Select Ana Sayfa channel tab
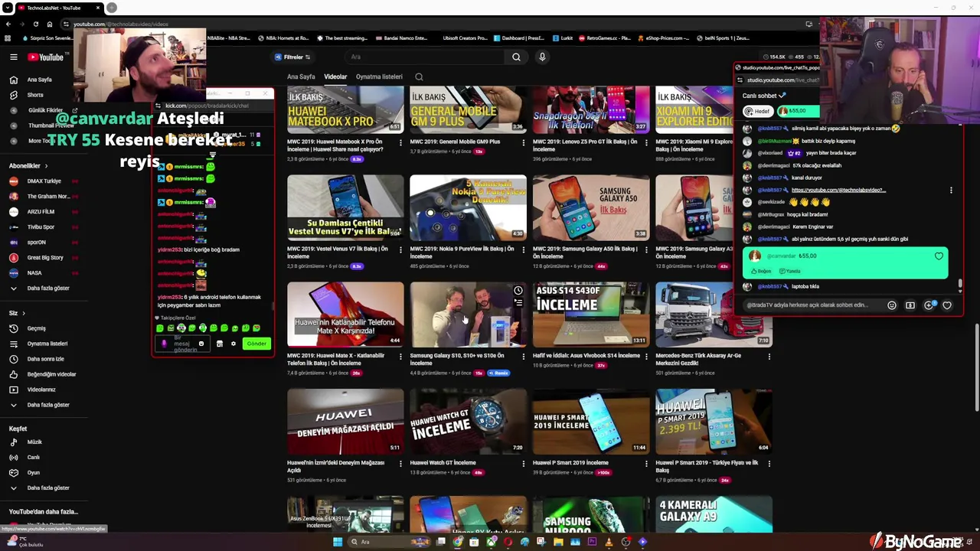 301,77
